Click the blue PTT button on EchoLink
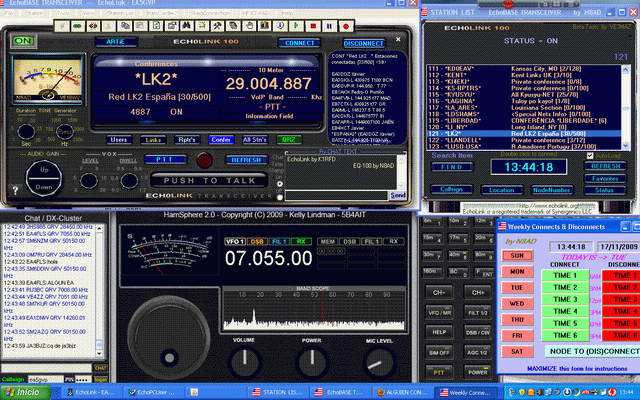This screenshot has height=400, width=640. tap(165, 160)
